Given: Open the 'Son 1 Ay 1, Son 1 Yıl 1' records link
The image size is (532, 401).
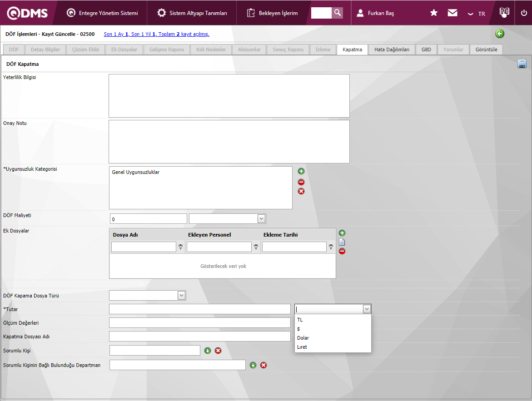Looking at the screenshot, I should pyautogui.click(x=156, y=34).
